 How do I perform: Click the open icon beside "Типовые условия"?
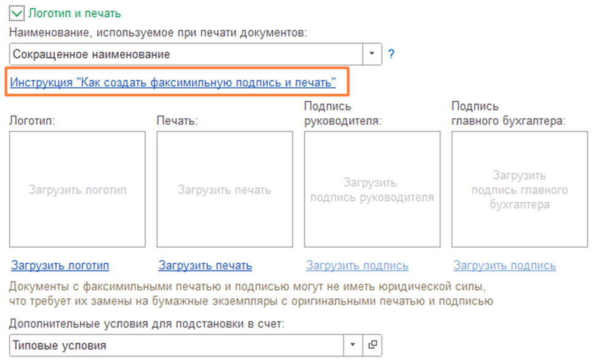372,346
